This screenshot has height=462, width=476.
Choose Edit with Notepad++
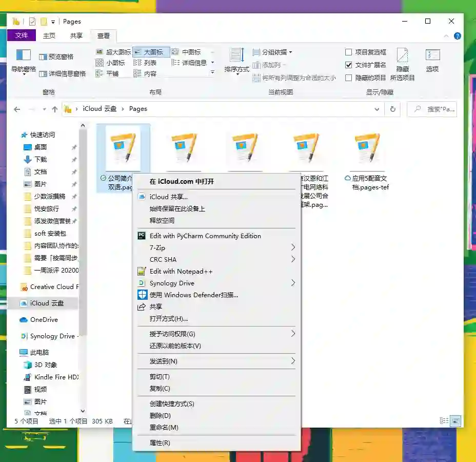(x=216, y=271)
